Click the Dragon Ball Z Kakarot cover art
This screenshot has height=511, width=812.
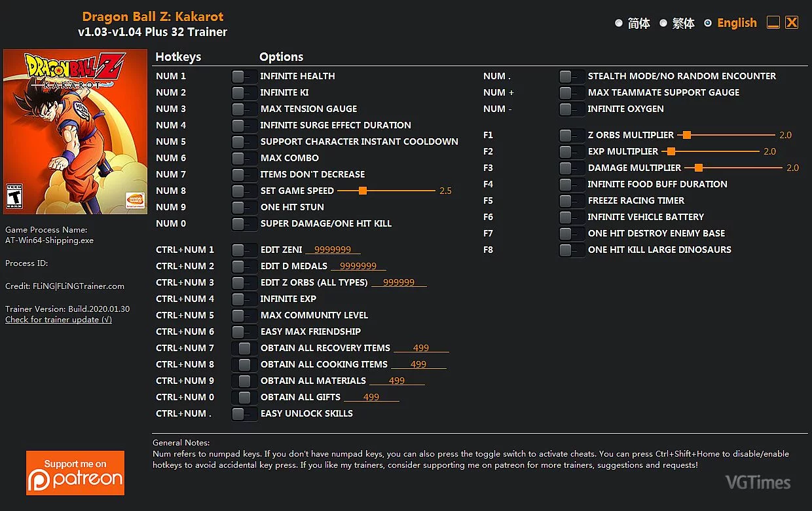[75, 132]
